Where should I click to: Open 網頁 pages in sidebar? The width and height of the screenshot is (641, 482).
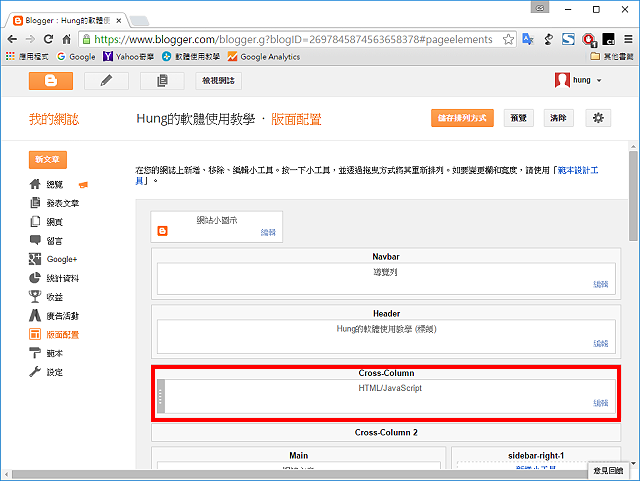[x=55, y=222]
